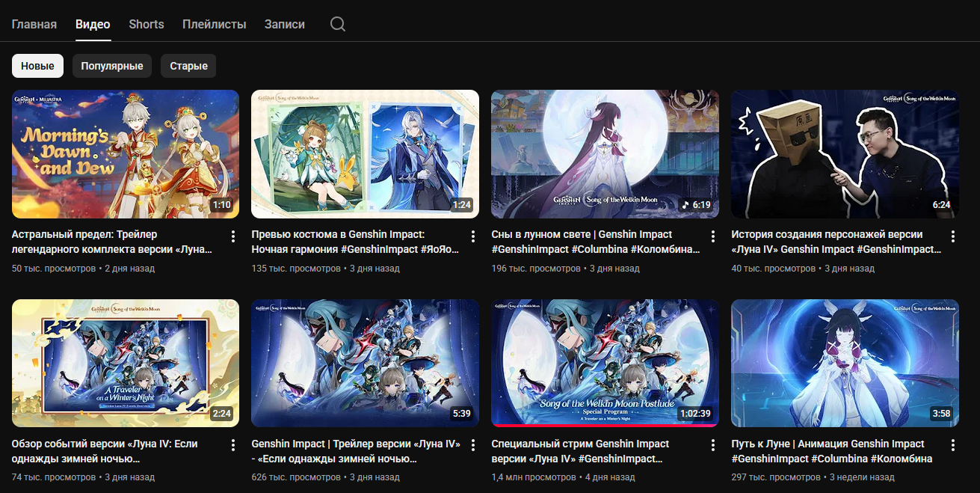Open more options for Сны в лунном свете video
The width and height of the screenshot is (980, 493).
(713, 236)
